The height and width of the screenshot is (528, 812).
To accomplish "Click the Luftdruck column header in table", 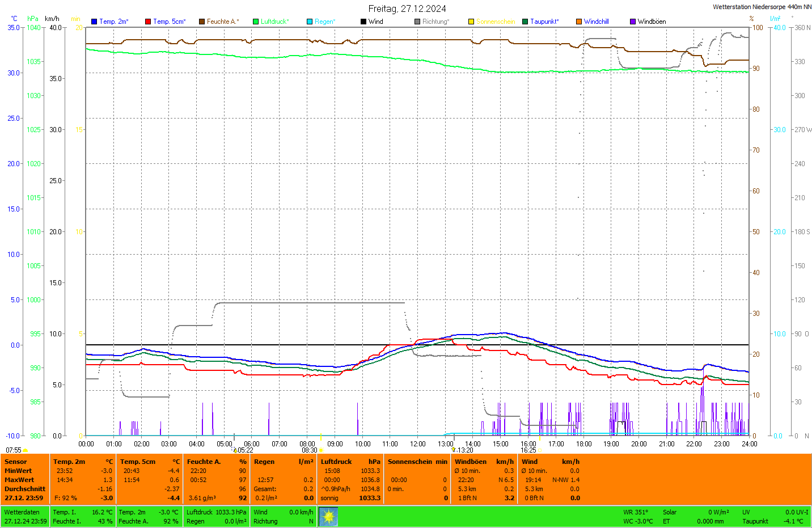I will pos(336,462).
